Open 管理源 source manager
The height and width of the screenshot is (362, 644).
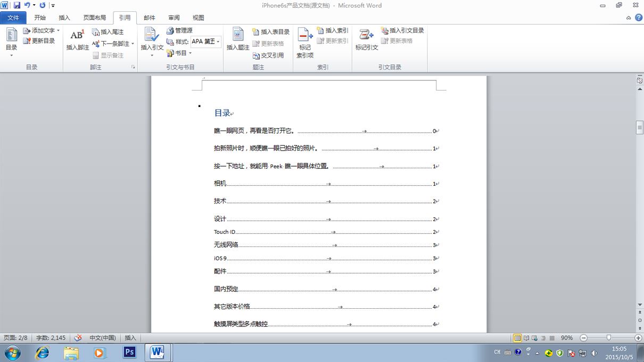point(179,30)
